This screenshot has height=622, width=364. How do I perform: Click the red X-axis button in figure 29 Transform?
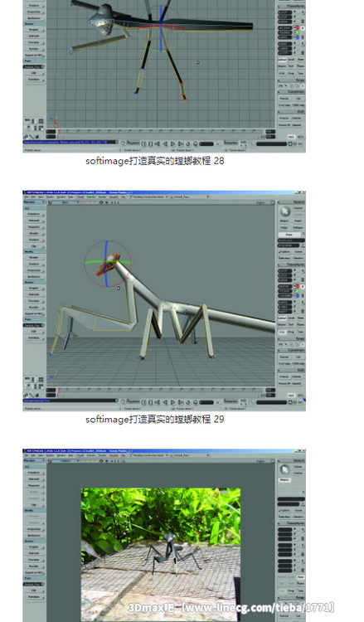(x=298, y=286)
